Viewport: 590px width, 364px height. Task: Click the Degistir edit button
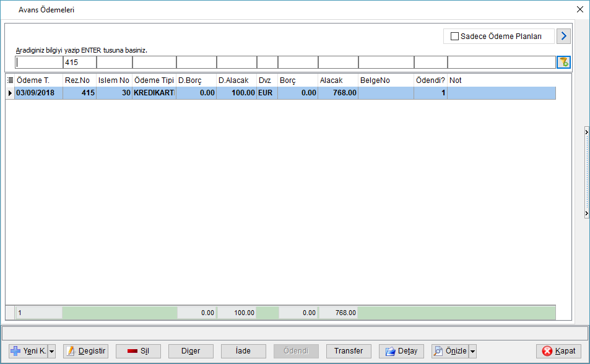(86, 351)
